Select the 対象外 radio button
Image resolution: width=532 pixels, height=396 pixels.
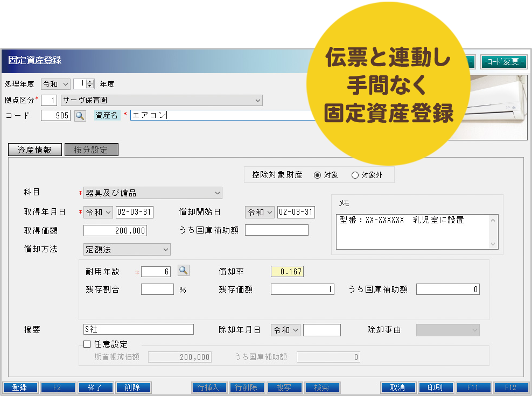coord(355,175)
